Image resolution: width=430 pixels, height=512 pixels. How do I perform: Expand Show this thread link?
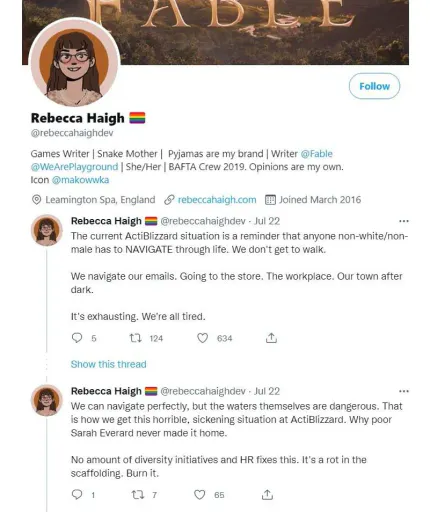click(108, 364)
